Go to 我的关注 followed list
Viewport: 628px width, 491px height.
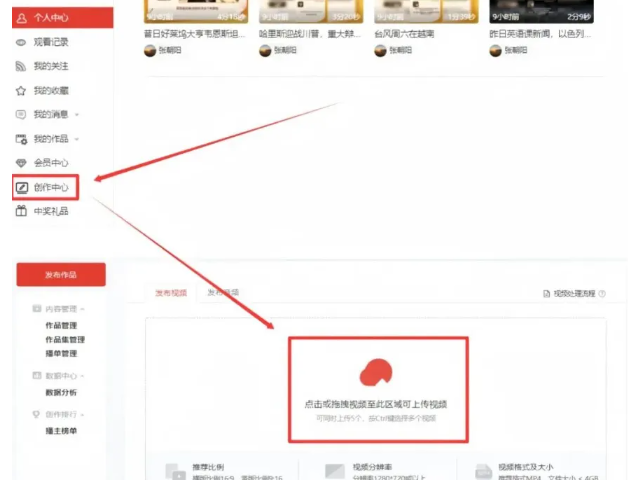51,66
